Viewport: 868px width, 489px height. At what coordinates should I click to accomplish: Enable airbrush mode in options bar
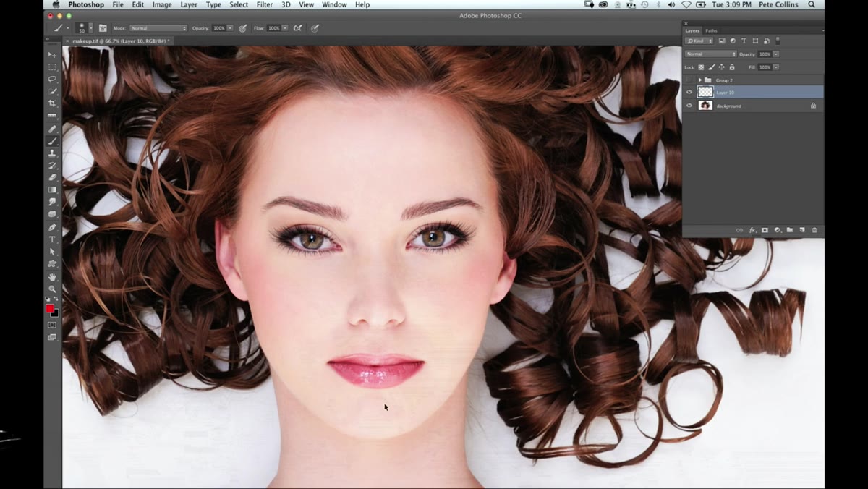(297, 28)
